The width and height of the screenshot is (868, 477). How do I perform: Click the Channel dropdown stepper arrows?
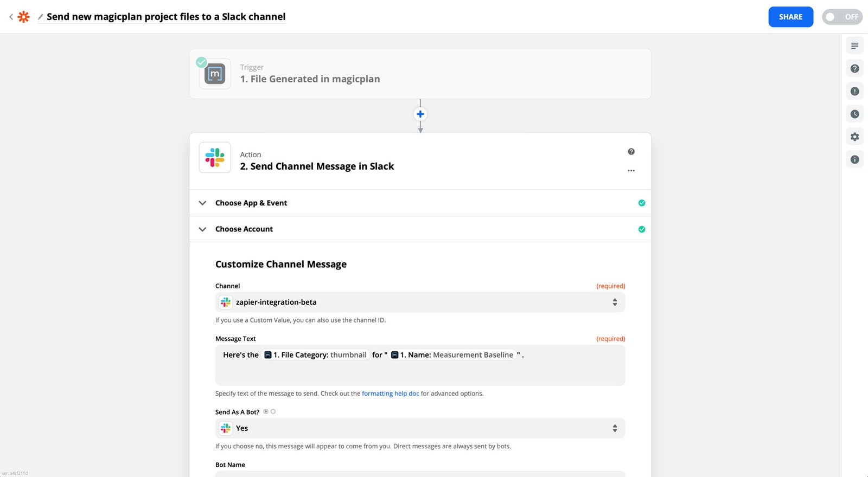(x=615, y=302)
